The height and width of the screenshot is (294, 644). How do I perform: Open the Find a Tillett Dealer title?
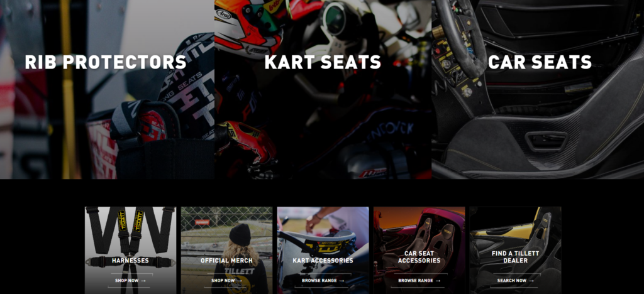[515, 257]
